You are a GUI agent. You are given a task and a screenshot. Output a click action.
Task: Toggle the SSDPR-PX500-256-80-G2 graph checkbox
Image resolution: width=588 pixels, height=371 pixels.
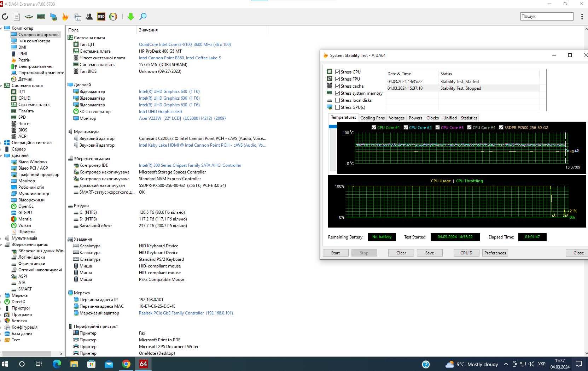pyautogui.click(x=501, y=128)
